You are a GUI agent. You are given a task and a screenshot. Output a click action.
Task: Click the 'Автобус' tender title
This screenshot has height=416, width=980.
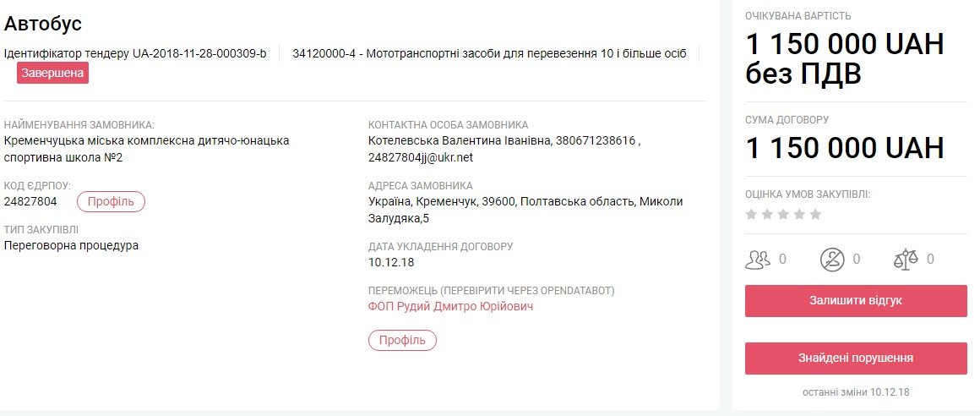click(43, 24)
